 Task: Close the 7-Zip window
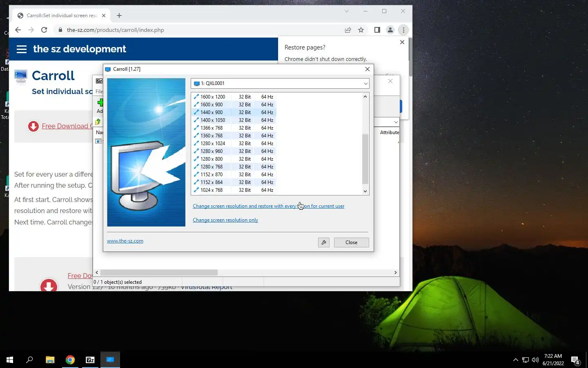coord(390,81)
